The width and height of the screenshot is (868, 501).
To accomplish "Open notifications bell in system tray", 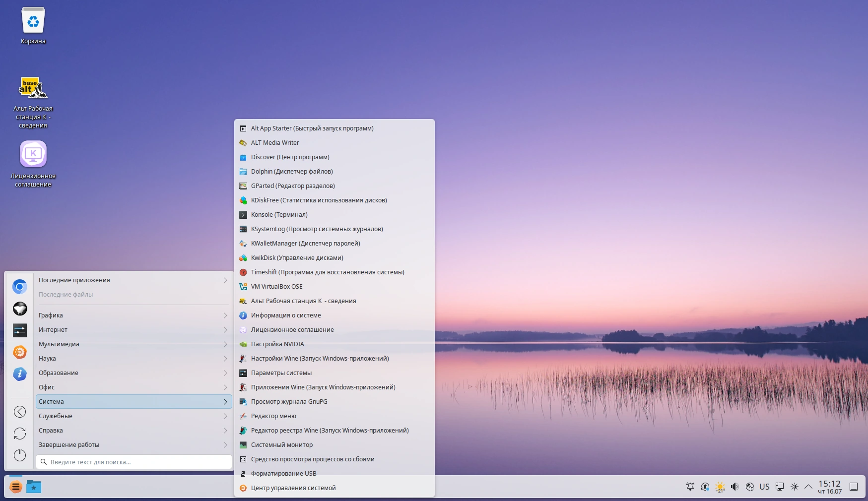I will pos(690,487).
